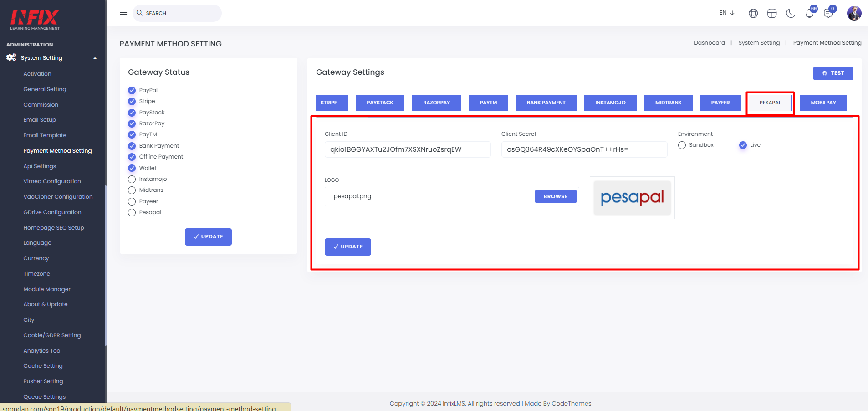Viewport: 868px width, 411px height.
Task: Open Analytics Tool in the sidebar
Action: [x=42, y=351]
